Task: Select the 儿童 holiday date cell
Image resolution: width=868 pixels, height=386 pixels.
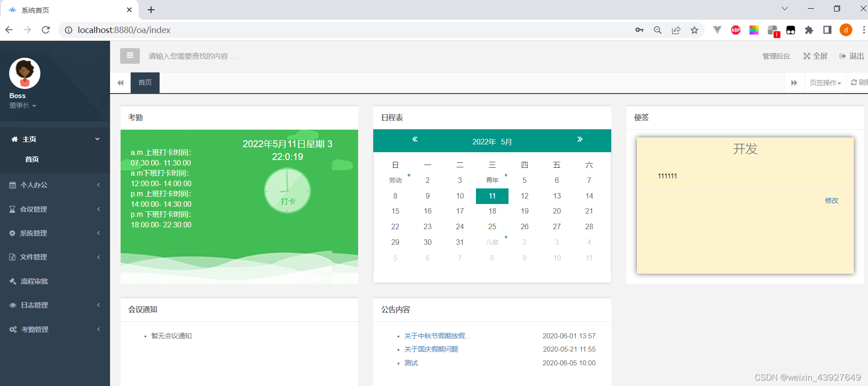Action: click(492, 242)
